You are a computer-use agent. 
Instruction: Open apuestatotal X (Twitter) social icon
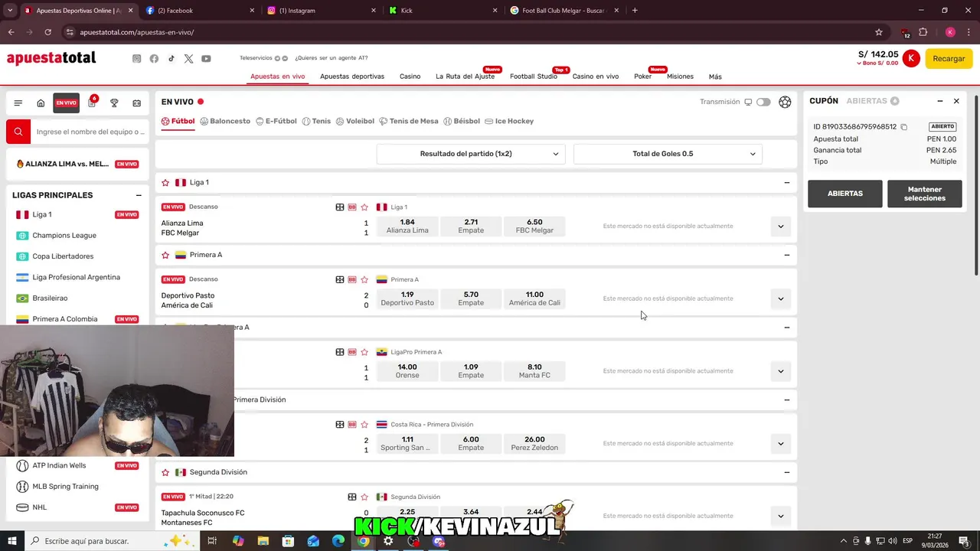188,59
